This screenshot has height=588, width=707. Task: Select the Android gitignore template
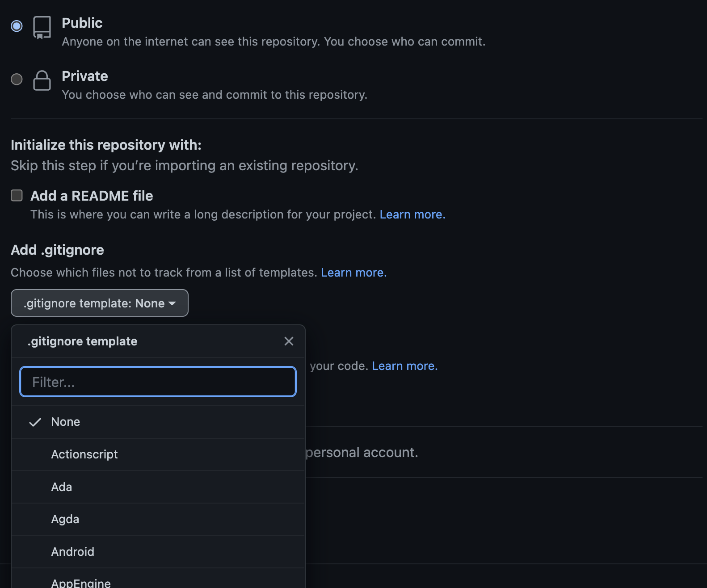[73, 552]
